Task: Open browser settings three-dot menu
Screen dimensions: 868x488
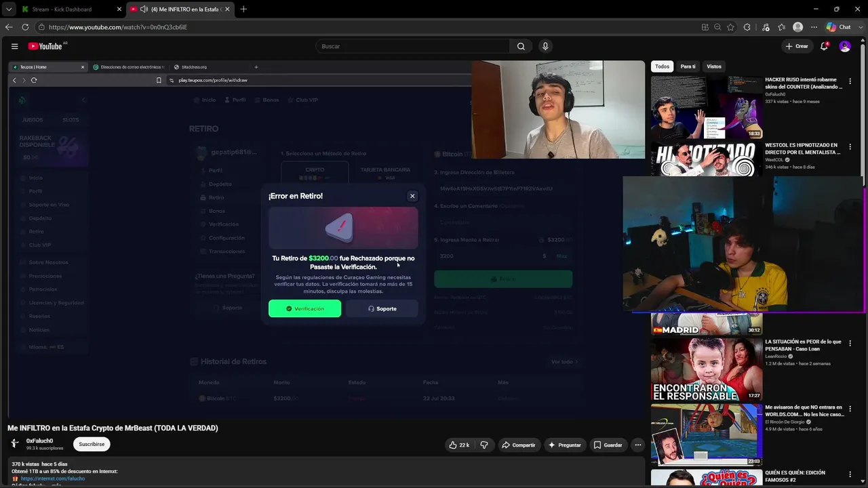Action: tap(814, 27)
